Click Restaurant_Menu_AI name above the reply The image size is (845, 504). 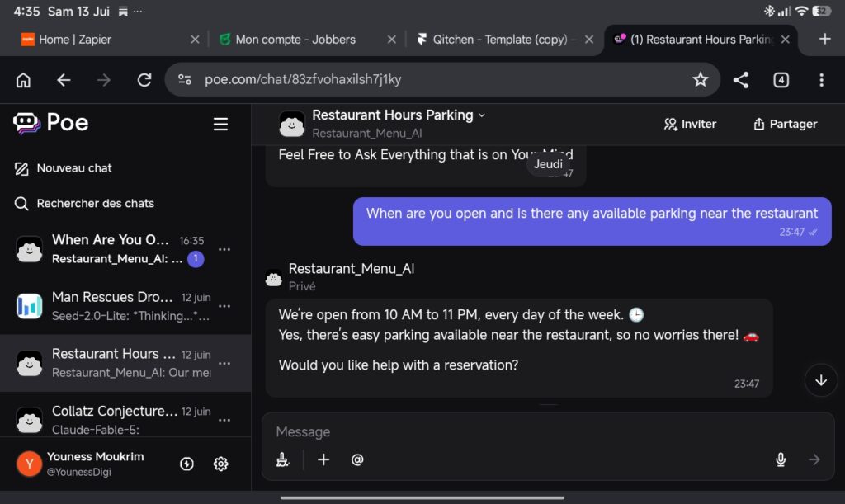[352, 269]
